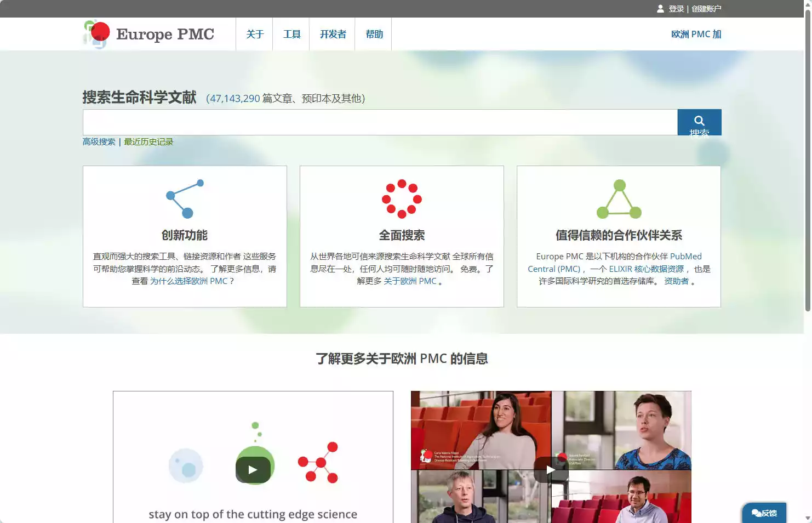Click the vertical page scrollbar thumb
This screenshot has width=812, height=523.
click(808, 160)
